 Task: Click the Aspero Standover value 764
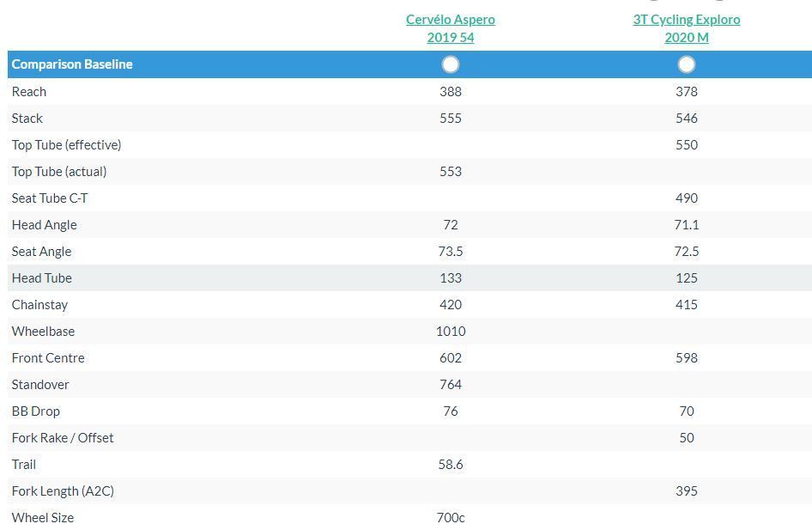451,385
